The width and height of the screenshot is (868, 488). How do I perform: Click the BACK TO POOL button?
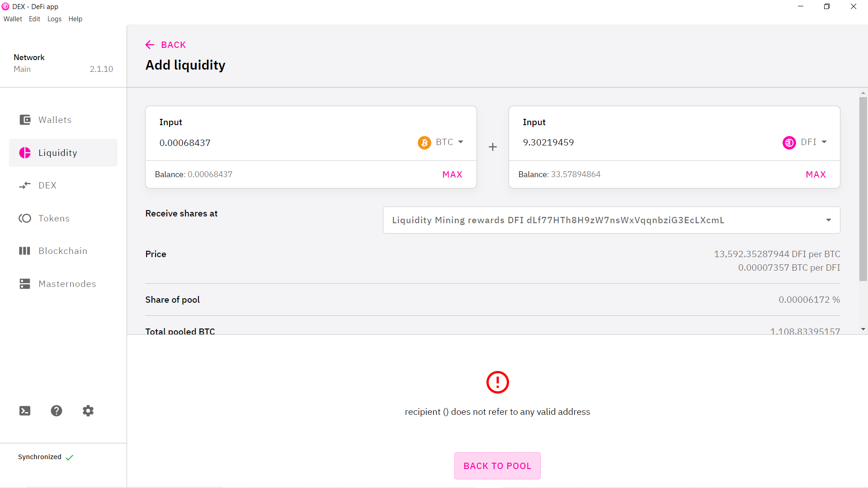point(497,466)
